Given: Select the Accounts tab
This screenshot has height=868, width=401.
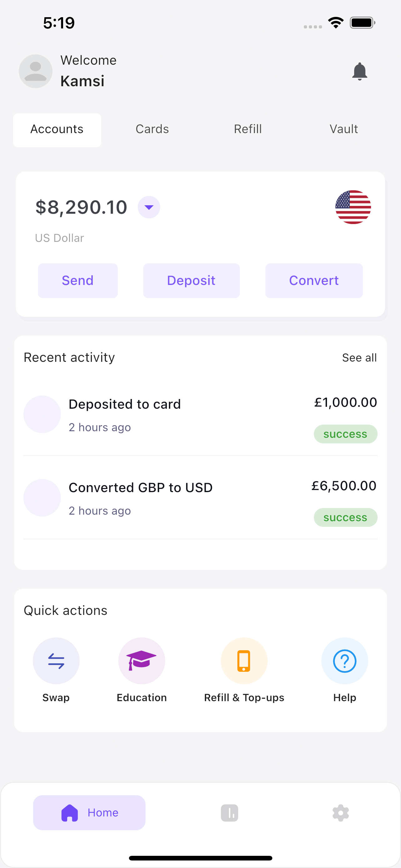Looking at the screenshot, I should (57, 130).
